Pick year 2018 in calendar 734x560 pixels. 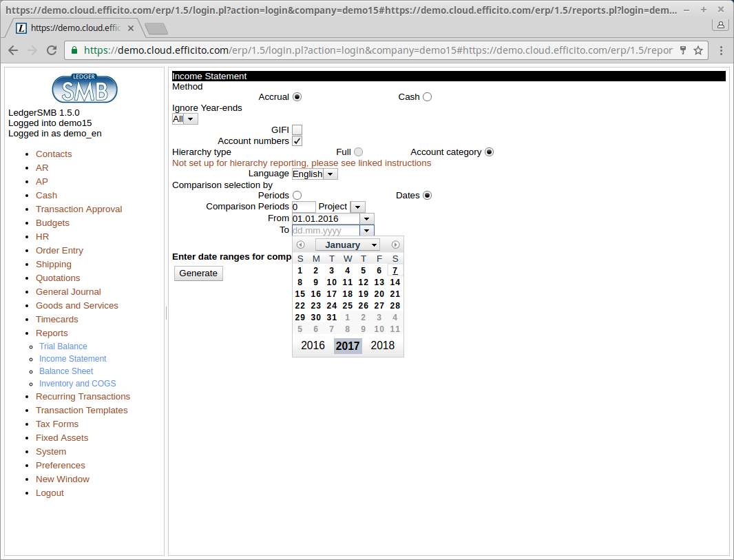[382, 346]
